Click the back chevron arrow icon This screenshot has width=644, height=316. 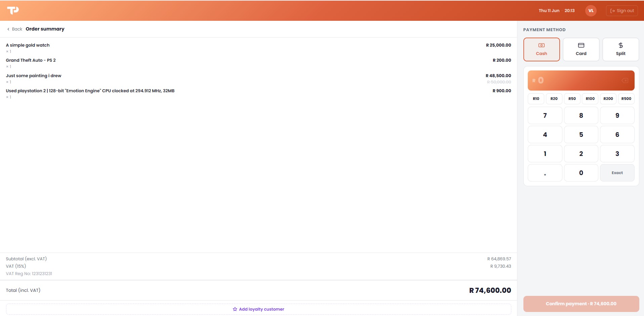(8, 29)
